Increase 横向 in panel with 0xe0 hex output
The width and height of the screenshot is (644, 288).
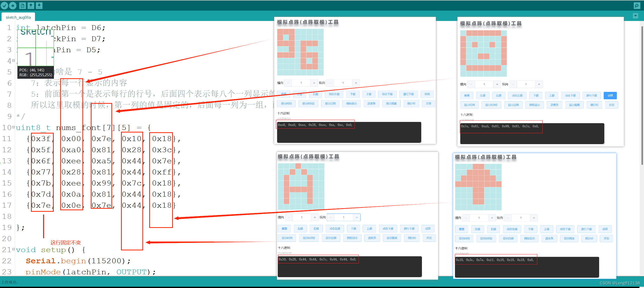(314, 83)
